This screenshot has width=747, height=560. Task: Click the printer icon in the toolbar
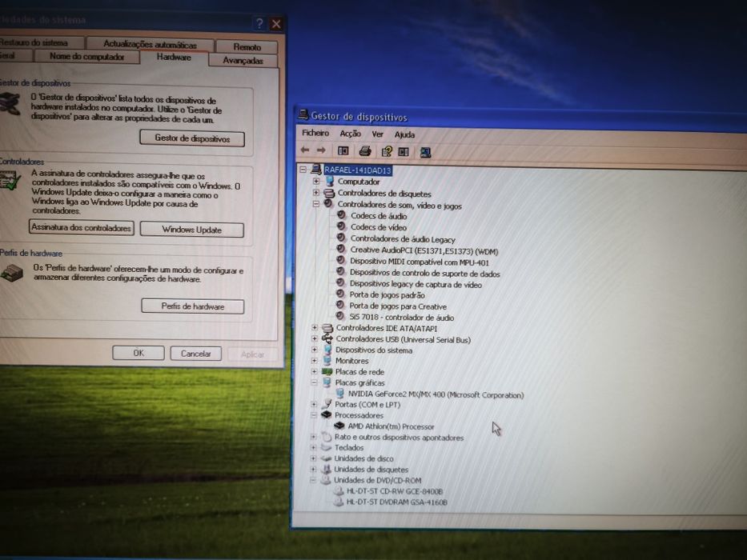tap(365, 151)
